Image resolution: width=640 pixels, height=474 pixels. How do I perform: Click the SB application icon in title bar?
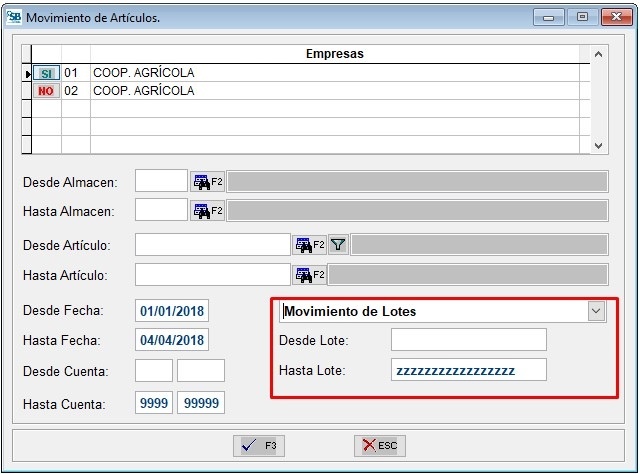pyautogui.click(x=12, y=17)
